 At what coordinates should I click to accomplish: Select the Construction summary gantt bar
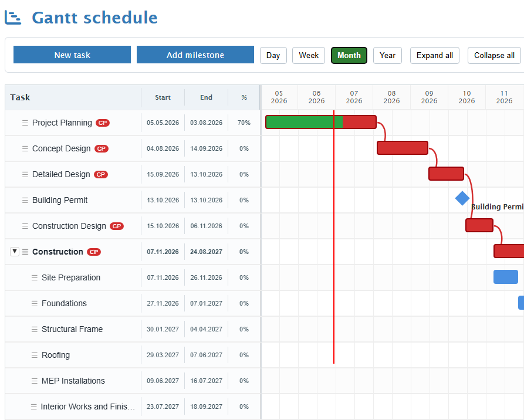509,251
